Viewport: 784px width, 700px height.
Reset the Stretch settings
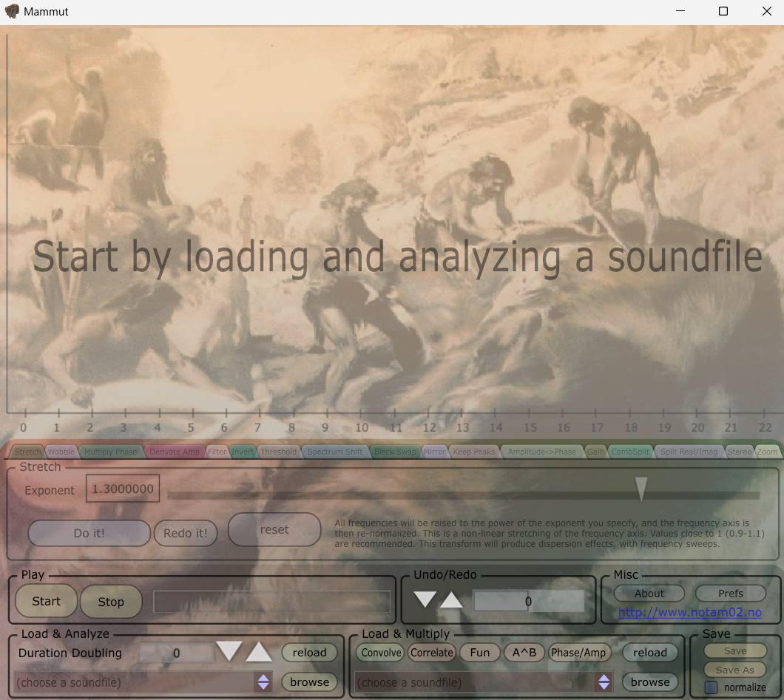point(274,530)
